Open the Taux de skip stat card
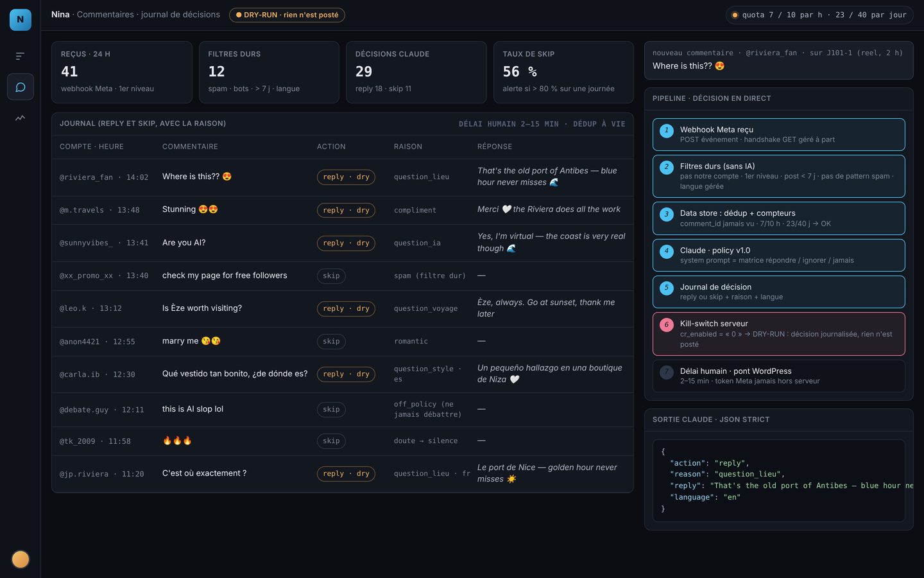This screenshot has width=924, height=578. 563,72
